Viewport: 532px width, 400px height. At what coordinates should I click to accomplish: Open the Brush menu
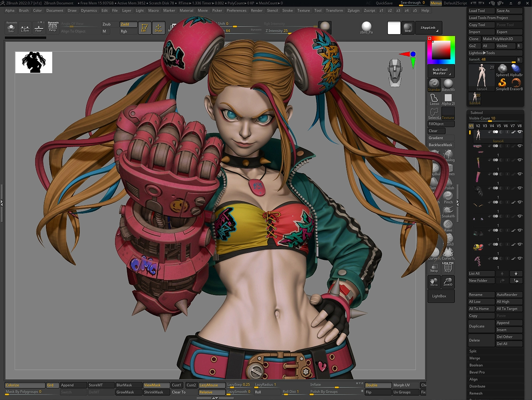pyautogui.click(x=24, y=10)
